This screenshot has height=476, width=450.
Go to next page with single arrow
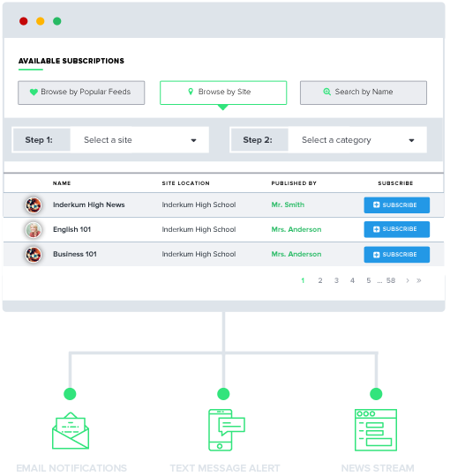(408, 281)
